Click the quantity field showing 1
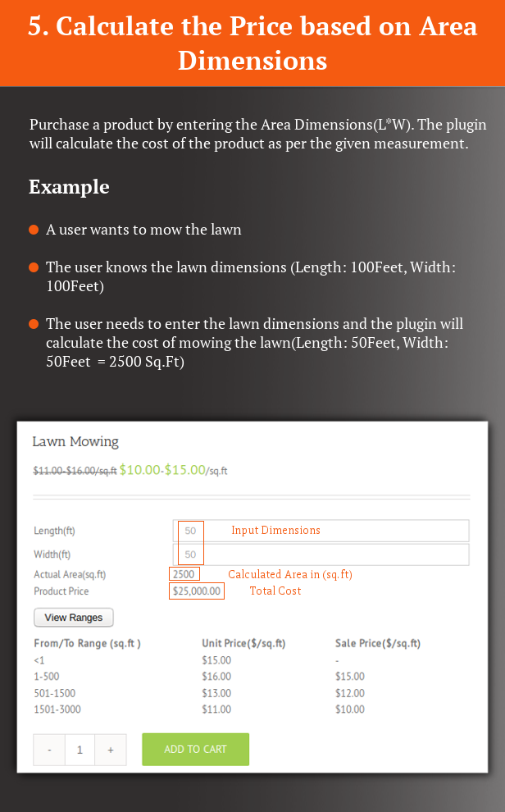The width and height of the screenshot is (505, 812). click(x=80, y=750)
